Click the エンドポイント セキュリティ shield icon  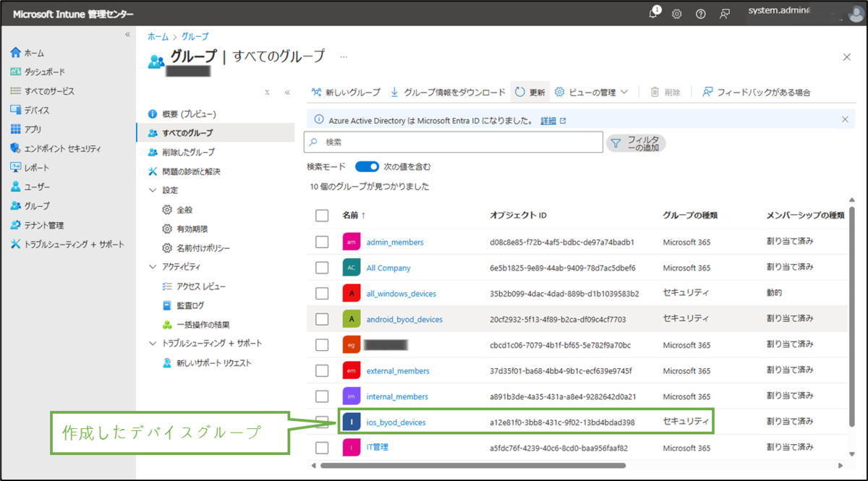tap(16, 148)
